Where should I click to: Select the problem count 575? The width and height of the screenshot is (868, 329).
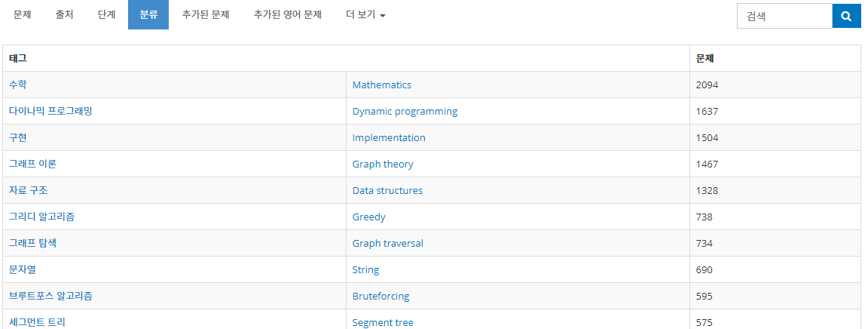(704, 322)
